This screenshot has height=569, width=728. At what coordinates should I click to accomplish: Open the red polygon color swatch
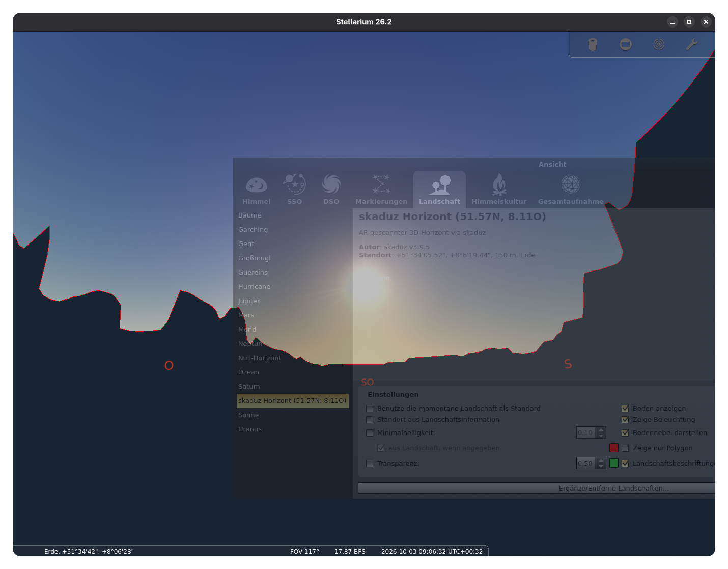click(614, 448)
